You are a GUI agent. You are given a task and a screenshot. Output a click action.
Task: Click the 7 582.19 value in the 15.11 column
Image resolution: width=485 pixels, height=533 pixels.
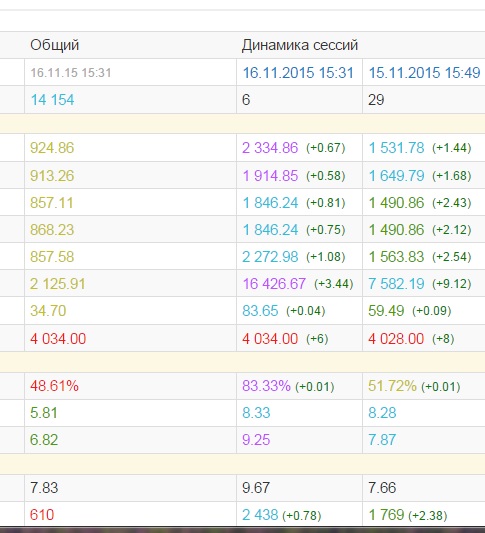pos(396,284)
